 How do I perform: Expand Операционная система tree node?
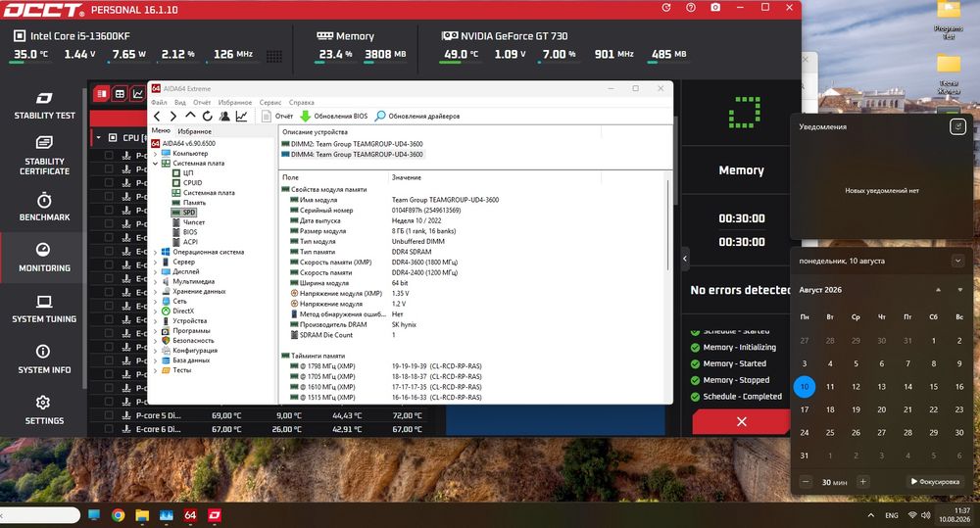coord(156,252)
